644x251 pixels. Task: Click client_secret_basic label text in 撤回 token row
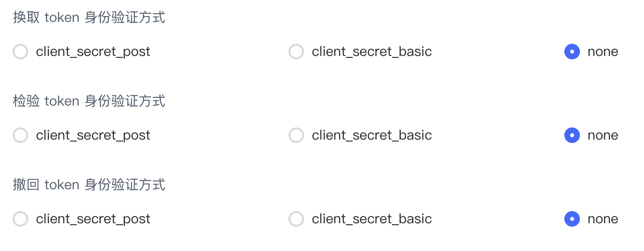pyautogui.click(x=372, y=219)
